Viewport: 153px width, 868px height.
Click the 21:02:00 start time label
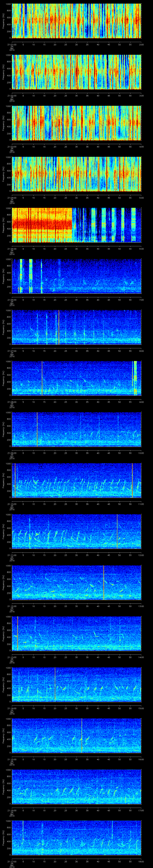(x=12, y=96)
